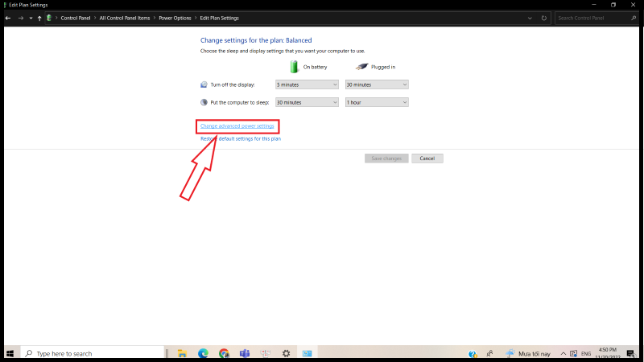The width and height of the screenshot is (644, 362).
Task: Open Change advanced power settings link
Action: point(237,126)
